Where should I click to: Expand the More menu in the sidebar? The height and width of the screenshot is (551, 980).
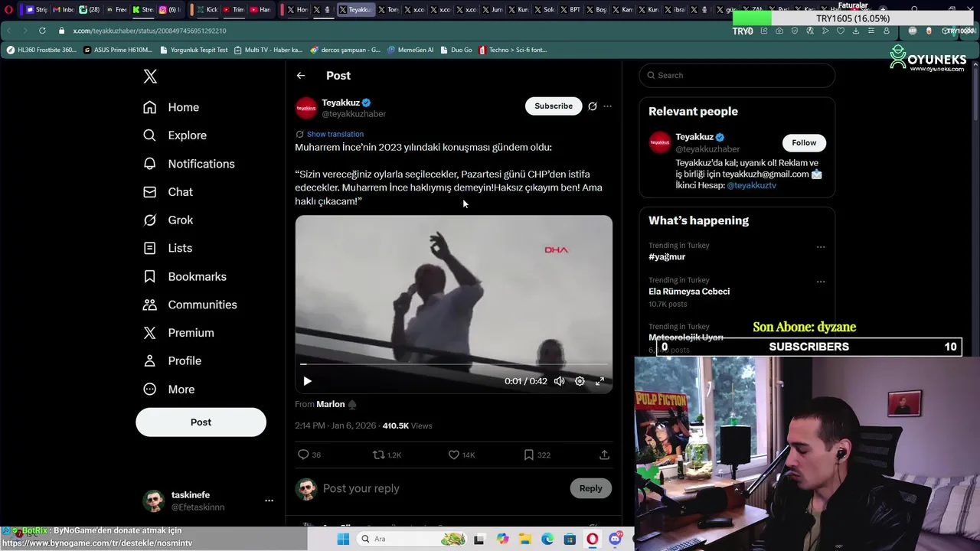click(x=169, y=389)
